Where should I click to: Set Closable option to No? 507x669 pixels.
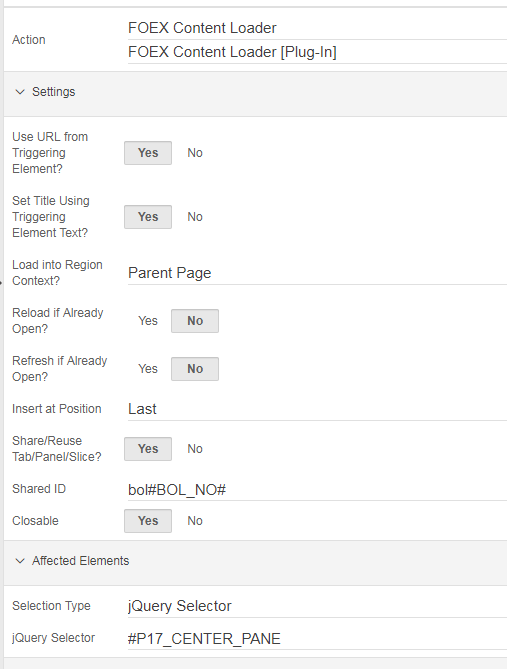[195, 521]
